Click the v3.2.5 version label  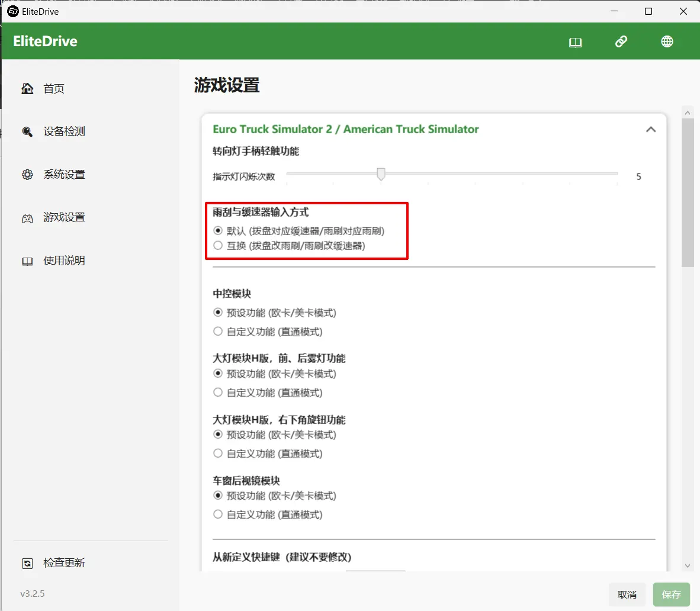tap(33, 594)
